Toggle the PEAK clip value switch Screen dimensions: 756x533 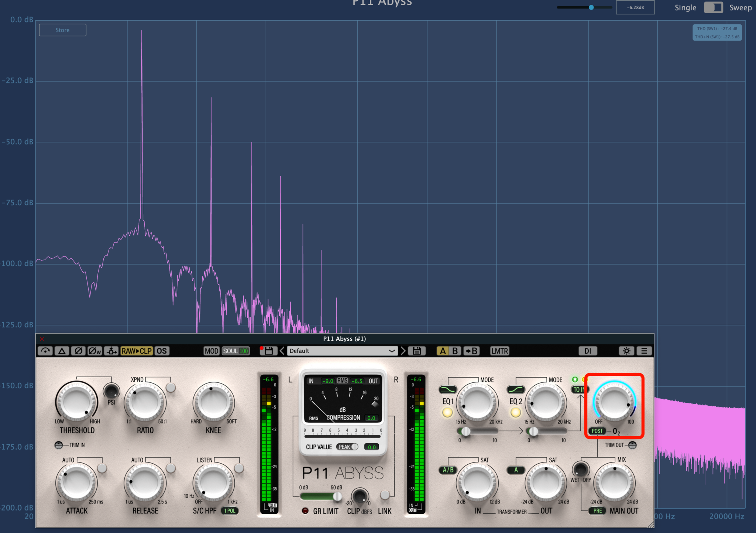tap(347, 447)
